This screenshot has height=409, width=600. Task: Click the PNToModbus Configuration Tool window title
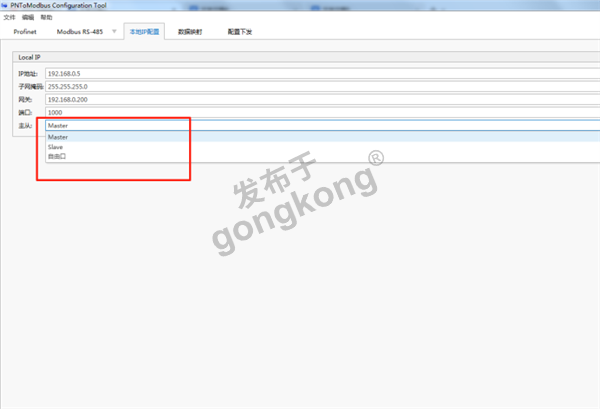click(x=58, y=5)
